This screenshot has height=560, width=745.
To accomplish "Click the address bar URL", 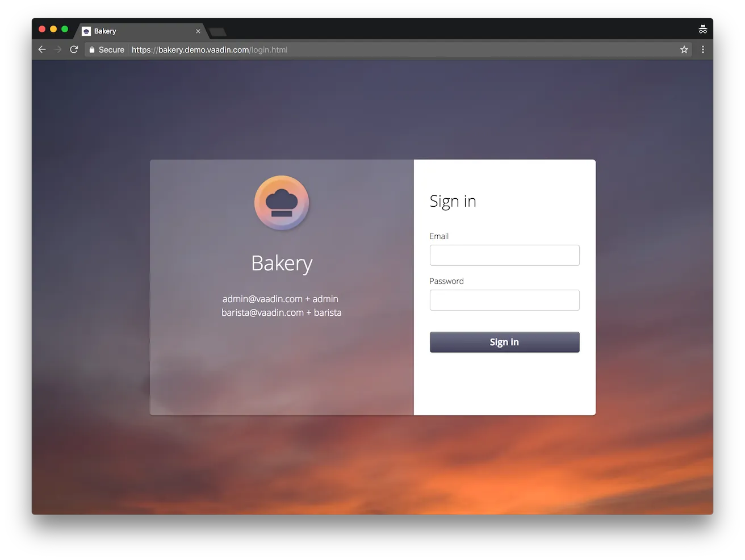I will [210, 50].
